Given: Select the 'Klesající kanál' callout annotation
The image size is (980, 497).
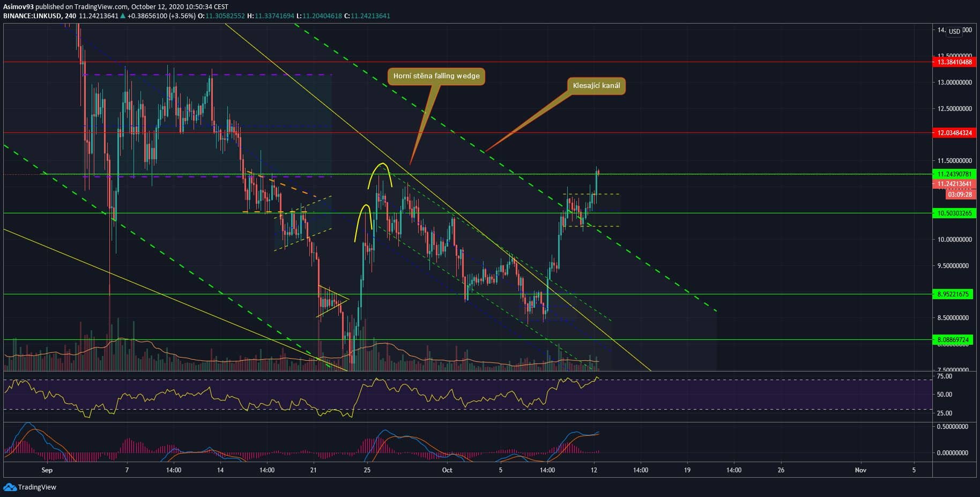Looking at the screenshot, I should point(596,86).
